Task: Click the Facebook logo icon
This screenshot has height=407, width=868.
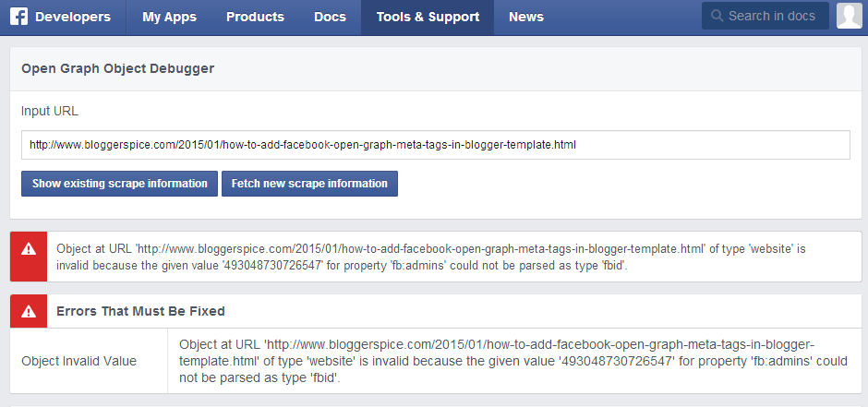Action: (x=18, y=18)
